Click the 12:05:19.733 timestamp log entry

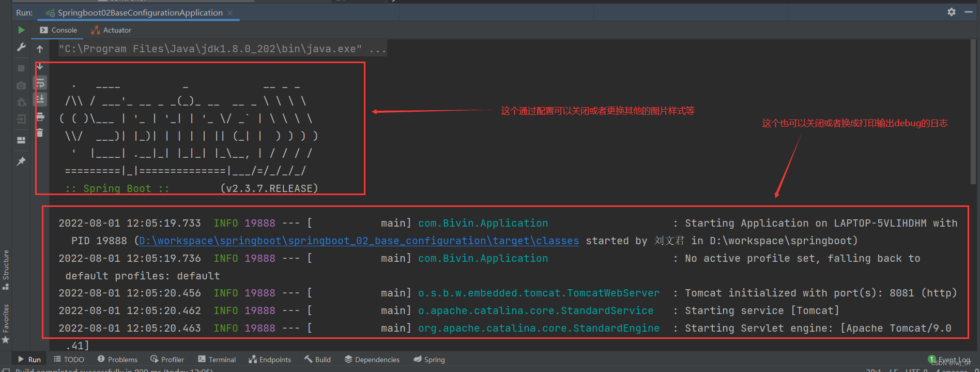[x=130, y=223]
